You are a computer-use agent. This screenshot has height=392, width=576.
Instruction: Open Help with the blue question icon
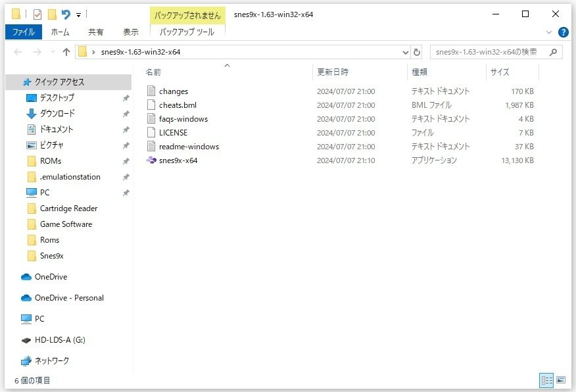(563, 32)
